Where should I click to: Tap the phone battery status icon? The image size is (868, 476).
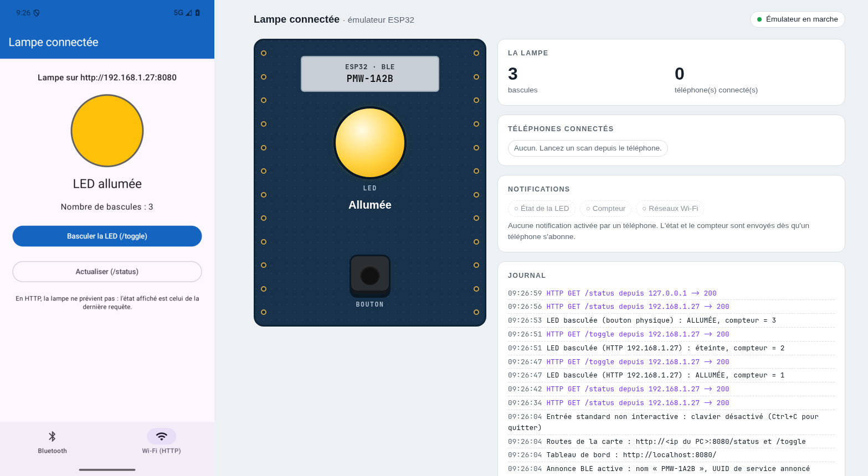[198, 13]
